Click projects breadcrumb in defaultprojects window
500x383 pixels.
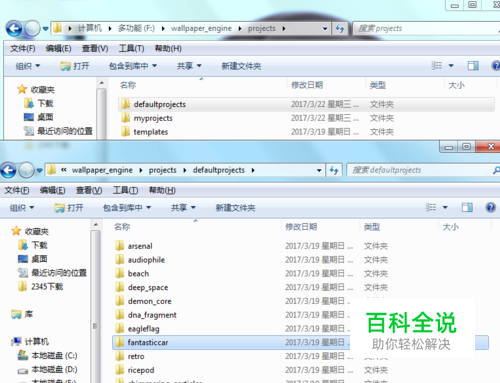[162, 170]
